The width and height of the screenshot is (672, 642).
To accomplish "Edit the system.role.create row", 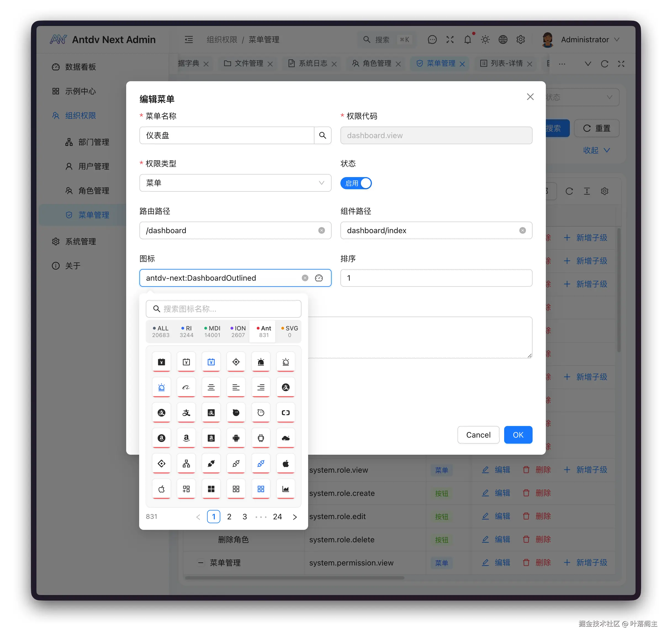I will pyautogui.click(x=496, y=493).
